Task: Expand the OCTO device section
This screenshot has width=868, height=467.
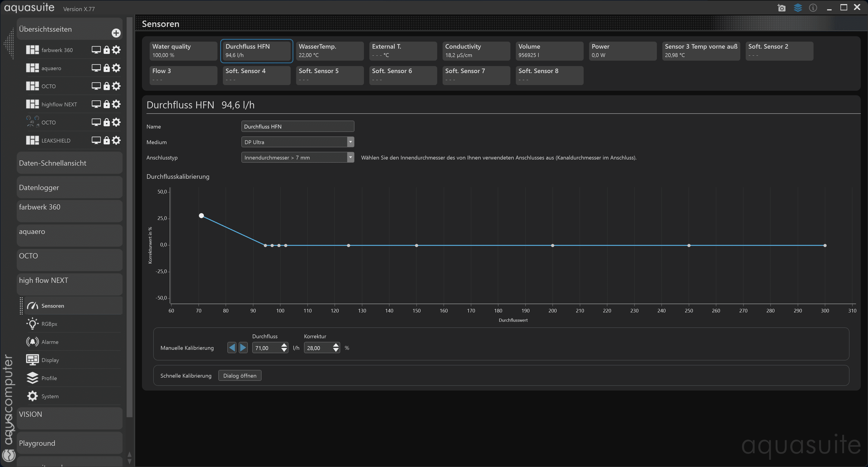Action: point(69,260)
